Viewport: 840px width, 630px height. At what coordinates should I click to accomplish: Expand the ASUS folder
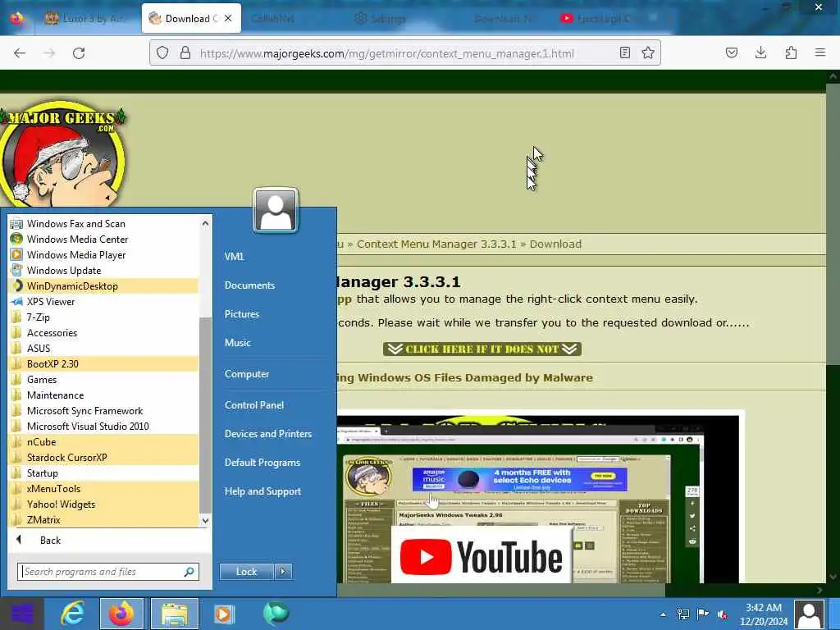[103, 348]
